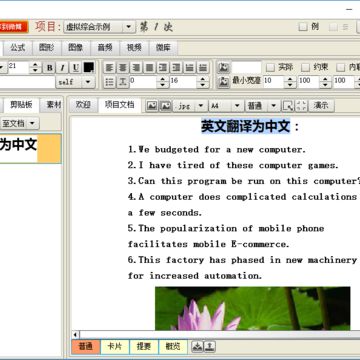Open the black text color swatch
The width and height of the screenshot is (360, 360).
tap(89, 68)
